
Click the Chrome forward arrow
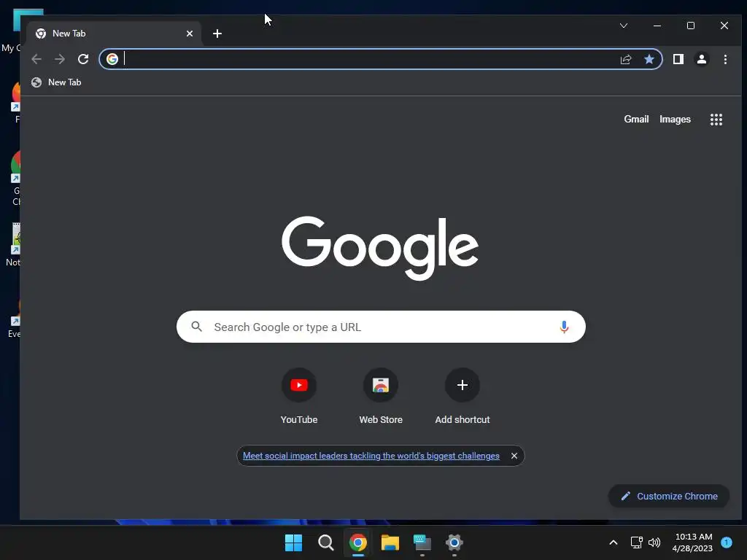[60, 59]
